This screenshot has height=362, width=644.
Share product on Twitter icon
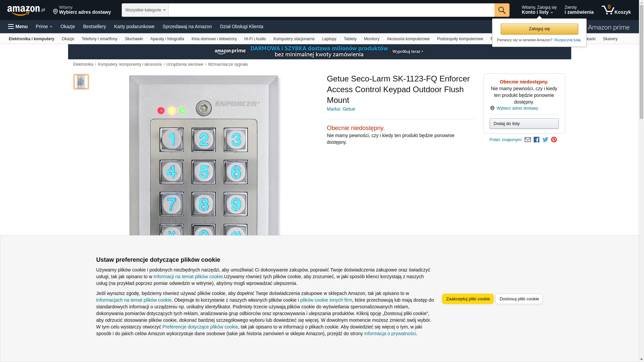click(x=545, y=140)
